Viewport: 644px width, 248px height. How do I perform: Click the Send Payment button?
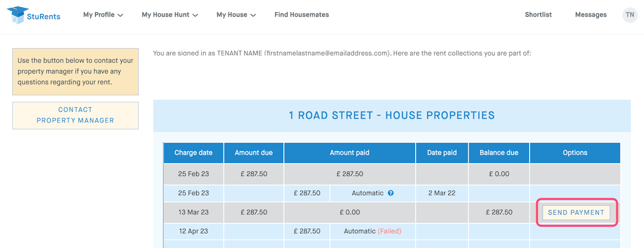(x=576, y=213)
